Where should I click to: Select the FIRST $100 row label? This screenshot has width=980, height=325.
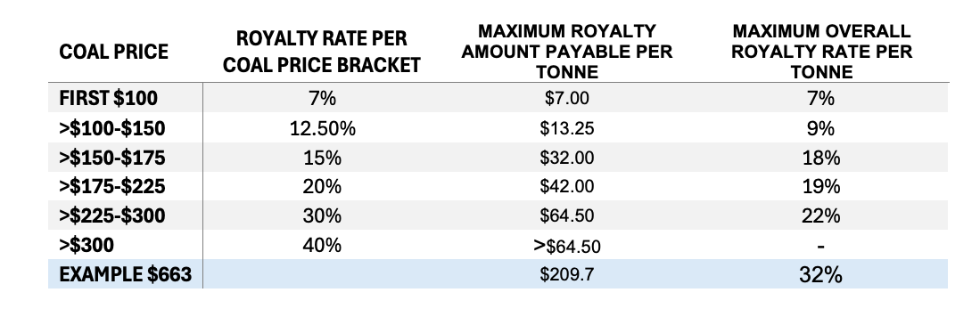tap(109, 99)
